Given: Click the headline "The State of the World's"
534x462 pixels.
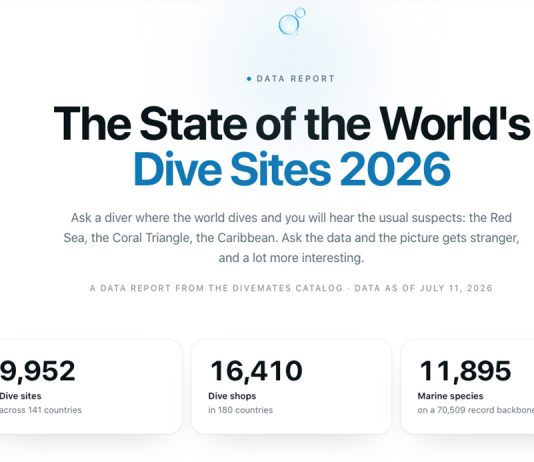Looking at the screenshot, I should pos(292,123).
